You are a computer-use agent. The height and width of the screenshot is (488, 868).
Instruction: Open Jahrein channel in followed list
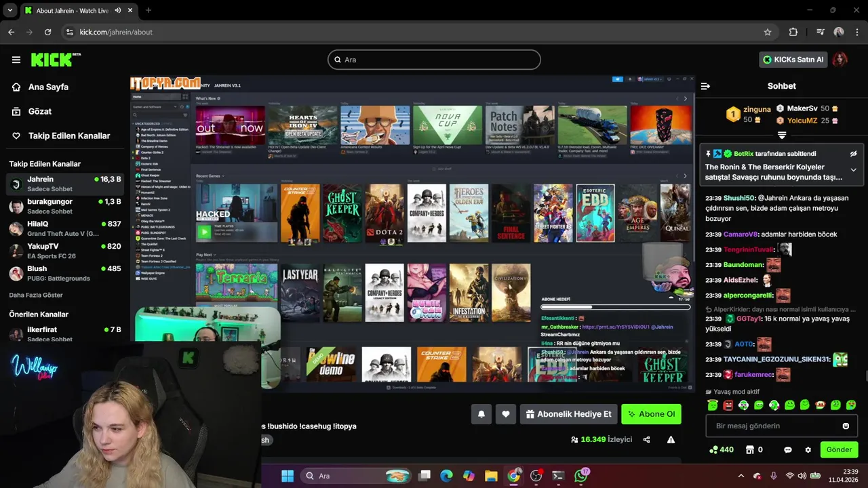tap(65, 184)
